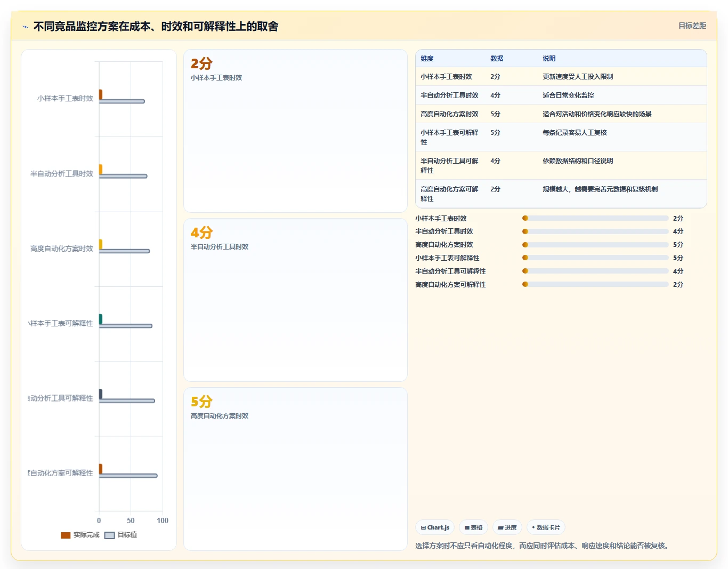Click table cell 规模越大，越需要完善元数据和复核机制
The width and height of the screenshot is (728, 569).
coord(600,189)
